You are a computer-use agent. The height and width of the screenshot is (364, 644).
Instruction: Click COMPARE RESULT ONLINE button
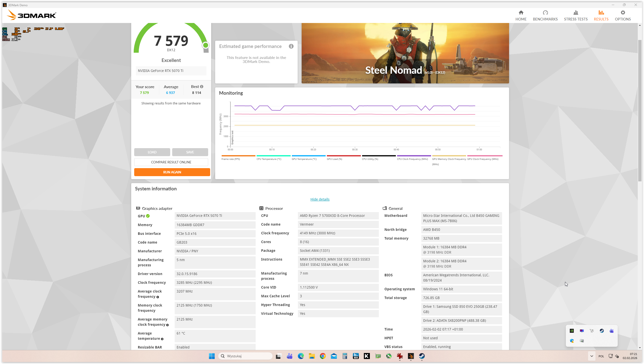pos(171,162)
